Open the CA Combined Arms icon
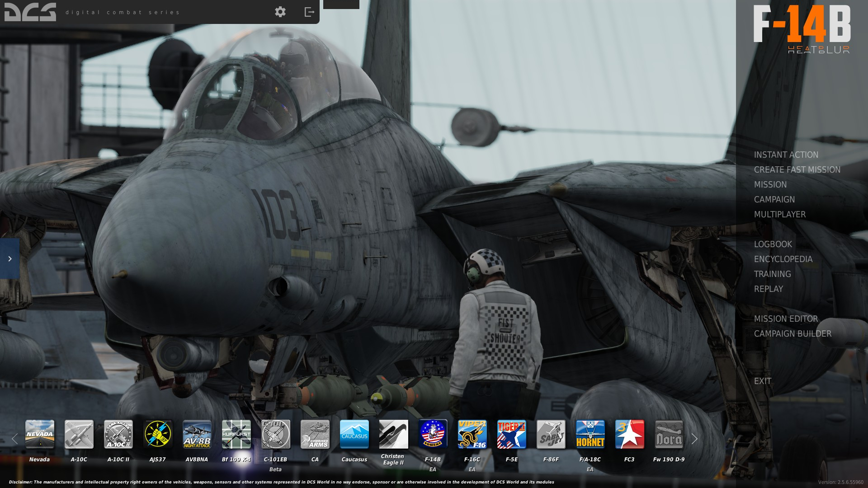Screen dimensions: 868x488 315,434
